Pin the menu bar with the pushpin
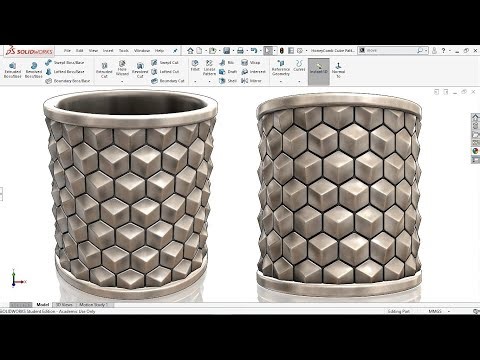Viewport: 480px width, 360px height. point(175,51)
